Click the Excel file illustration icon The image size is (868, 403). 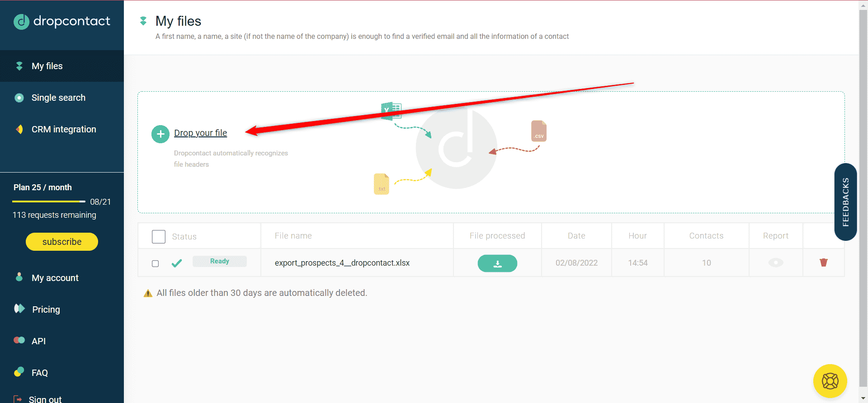(x=391, y=111)
